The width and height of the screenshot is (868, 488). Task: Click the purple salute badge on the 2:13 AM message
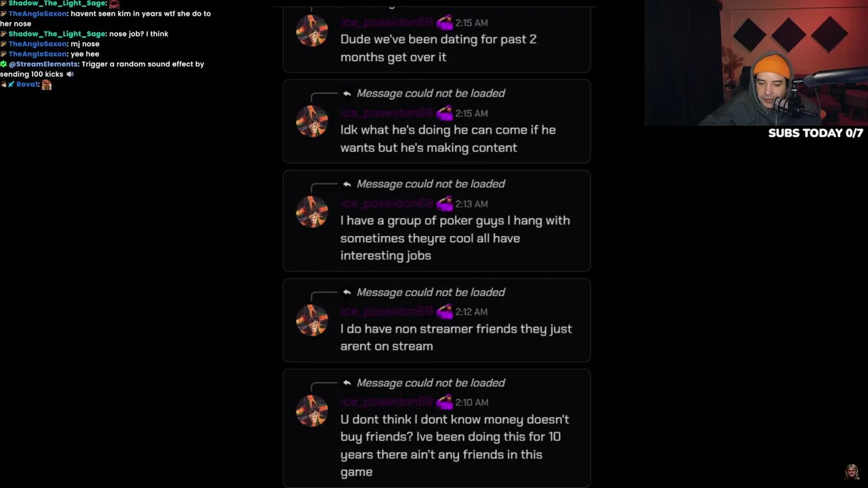(444, 203)
